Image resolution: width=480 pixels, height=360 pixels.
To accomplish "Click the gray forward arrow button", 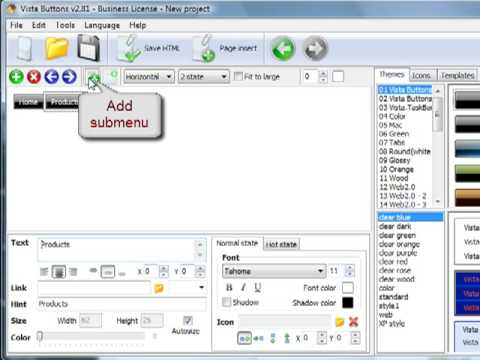I will click(315, 49).
